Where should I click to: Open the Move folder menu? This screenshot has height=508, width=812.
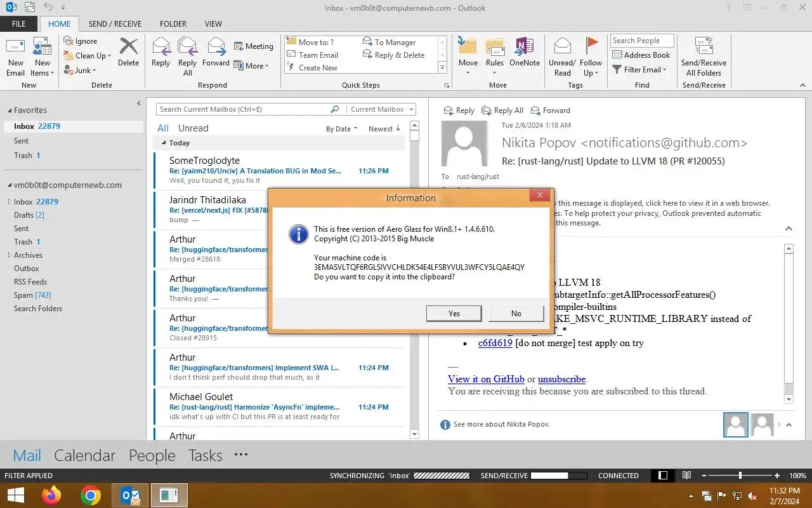pos(468,57)
